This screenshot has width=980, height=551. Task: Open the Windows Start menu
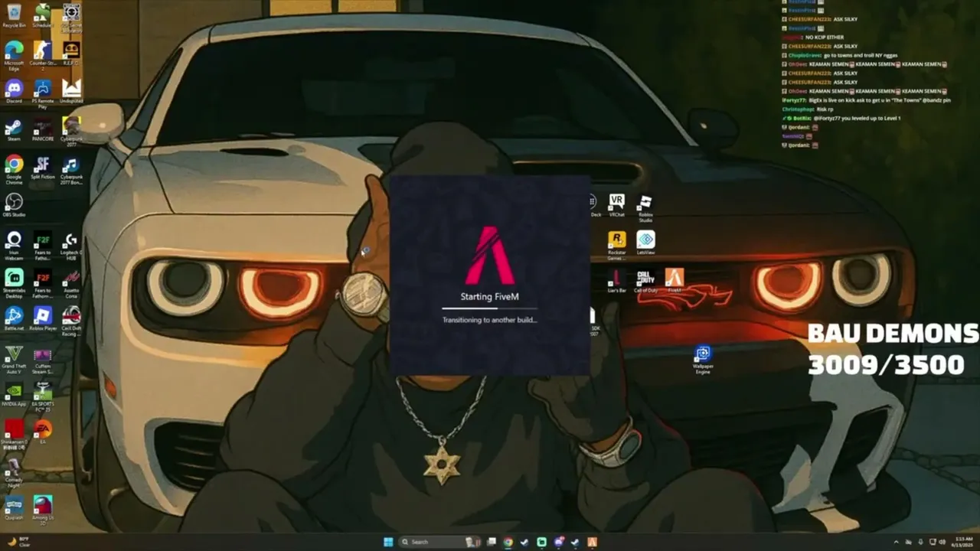[388, 542]
